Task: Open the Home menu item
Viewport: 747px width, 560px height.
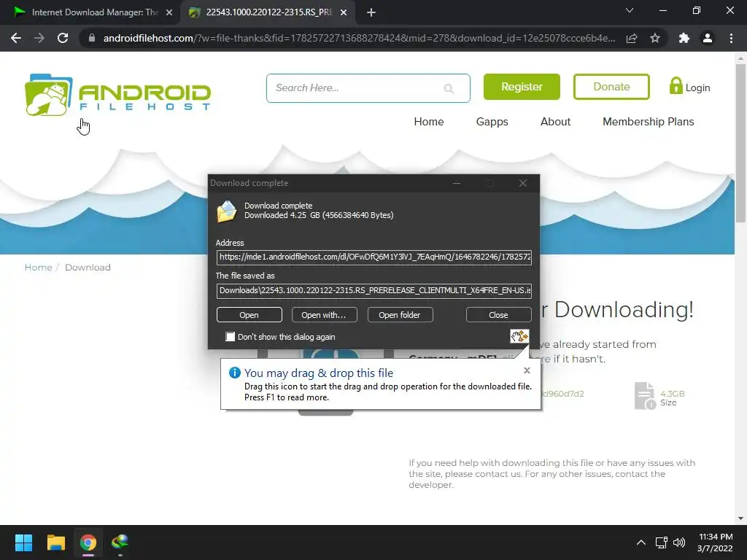Action: pyautogui.click(x=429, y=122)
